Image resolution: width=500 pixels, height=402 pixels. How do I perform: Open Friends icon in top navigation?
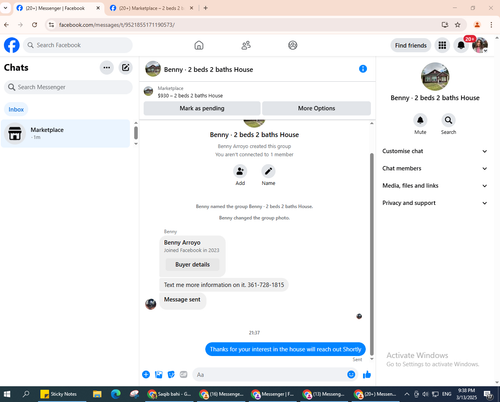click(x=246, y=45)
